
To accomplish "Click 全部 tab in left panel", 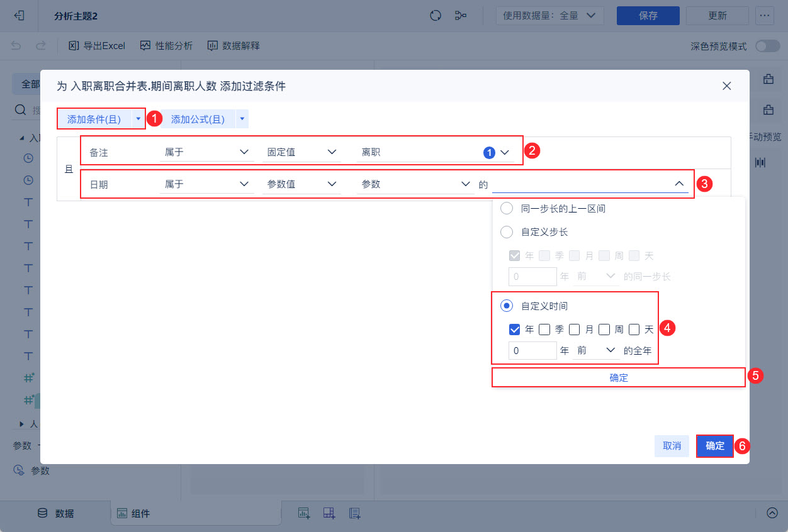I will 26,84.
